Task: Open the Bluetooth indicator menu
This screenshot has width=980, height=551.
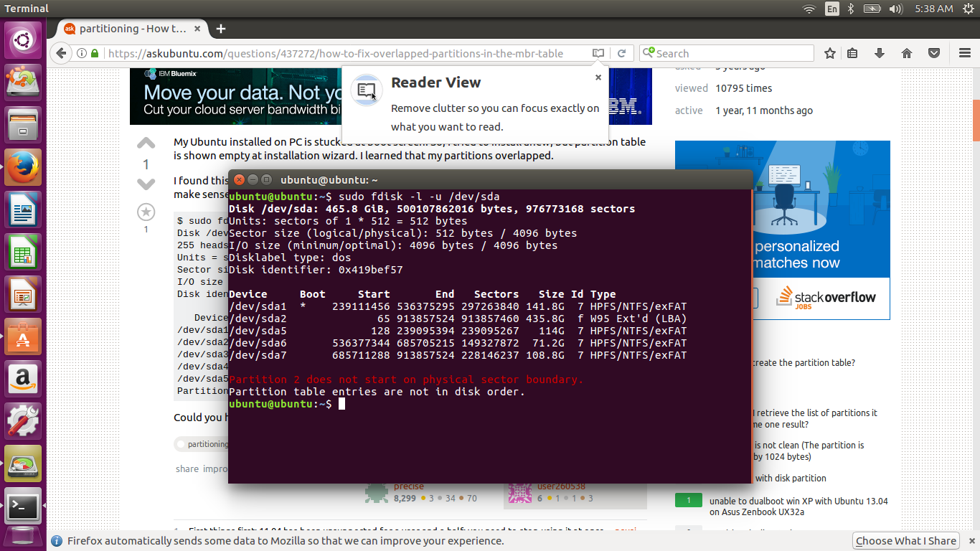Action: [851, 9]
